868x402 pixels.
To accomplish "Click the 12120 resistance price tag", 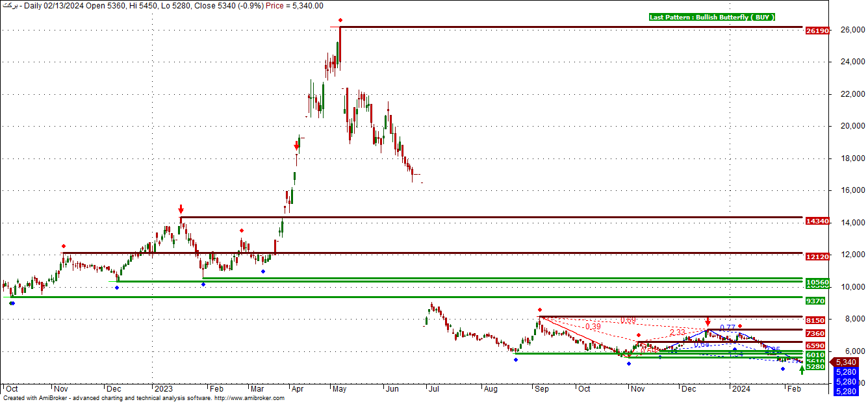I will click(x=816, y=257).
